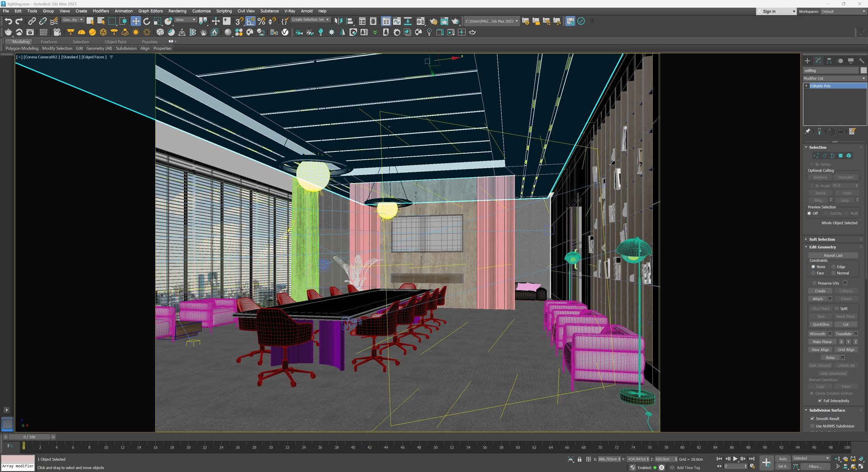
Task: Open the Workspaces Default dropdown
Action: click(844, 11)
